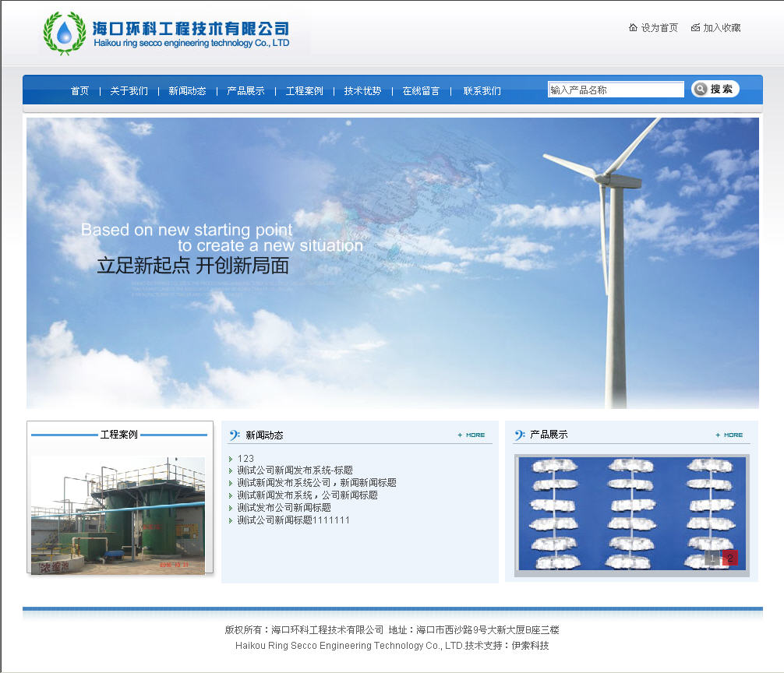Click the favorites icon beside 加入收藏
The width and height of the screenshot is (784, 673).
tap(695, 27)
